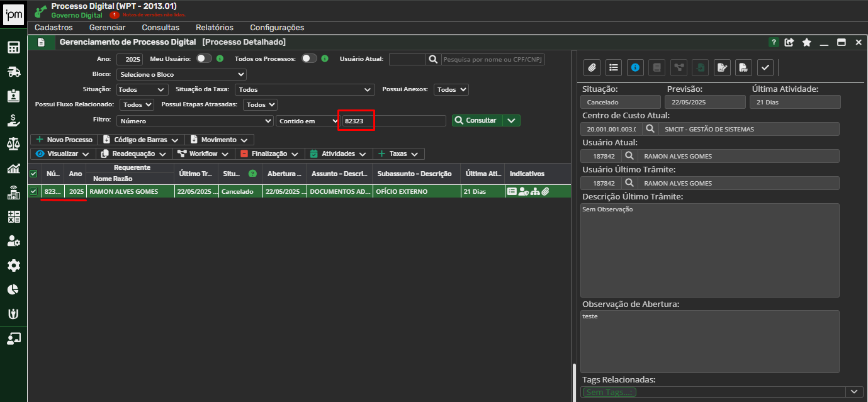Viewport: 868px width, 402px height.
Task: Click the paperclip indicator in the result row
Action: click(x=545, y=191)
